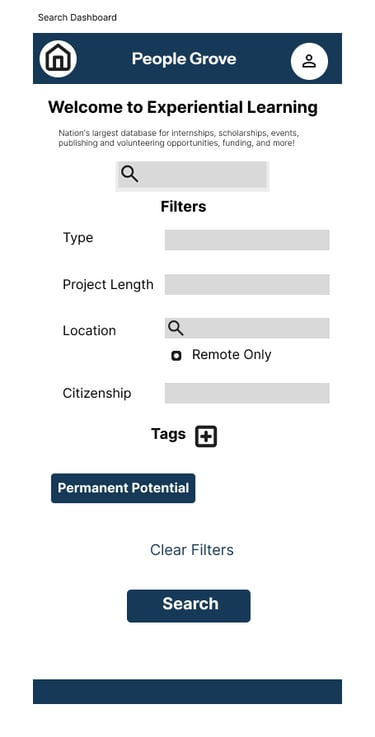Expand the Project Length dropdown

click(x=247, y=284)
